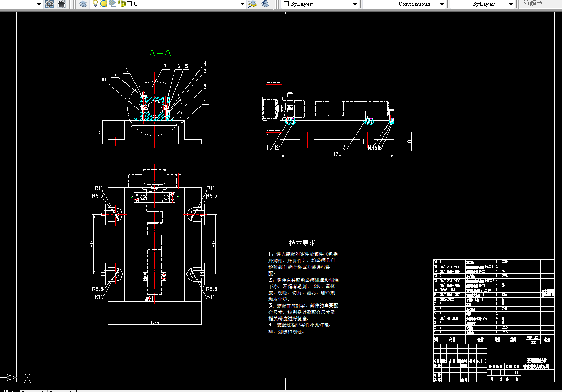This screenshot has width=562, height=392.
Task: Click the 技术要求 heading text
Action: [x=302, y=243]
